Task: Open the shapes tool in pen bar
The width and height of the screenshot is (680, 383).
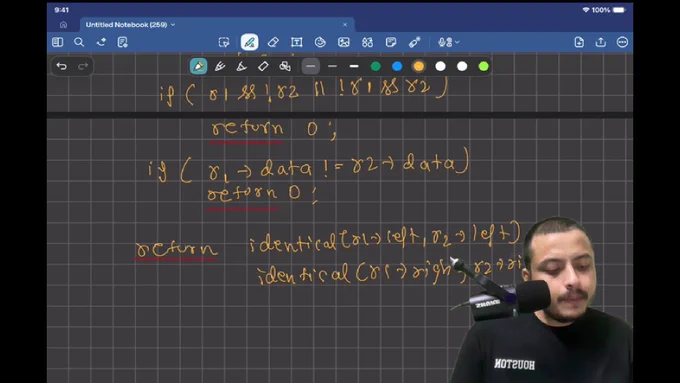Action: coord(285,66)
